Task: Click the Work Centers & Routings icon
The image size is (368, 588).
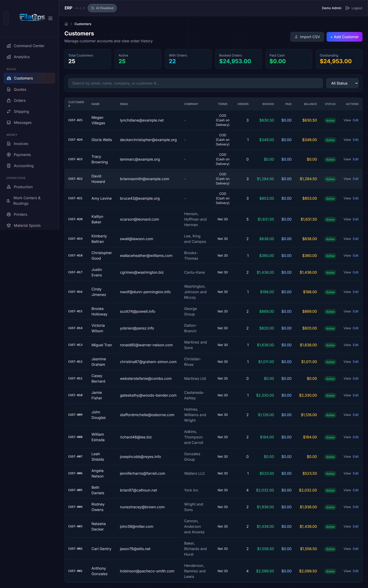Action: click(8, 201)
